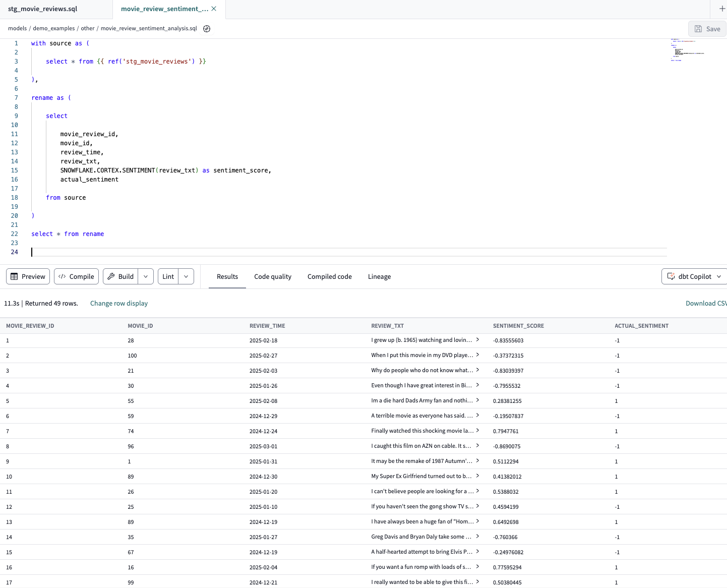Open the dbt Copilot chat icon
This screenshot has height=588, width=727.
tap(671, 276)
